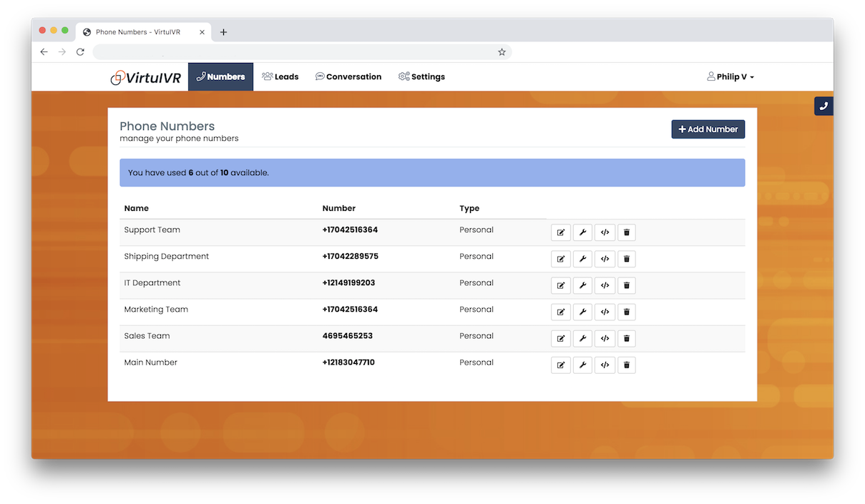Open the floating phone dialer icon
The image size is (865, 504).
click(824, 106)
